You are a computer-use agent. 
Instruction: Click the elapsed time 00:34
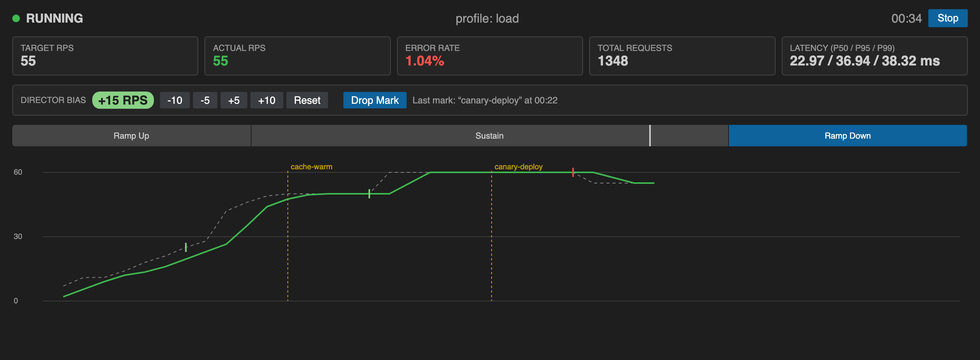click(x=906, y=18)
